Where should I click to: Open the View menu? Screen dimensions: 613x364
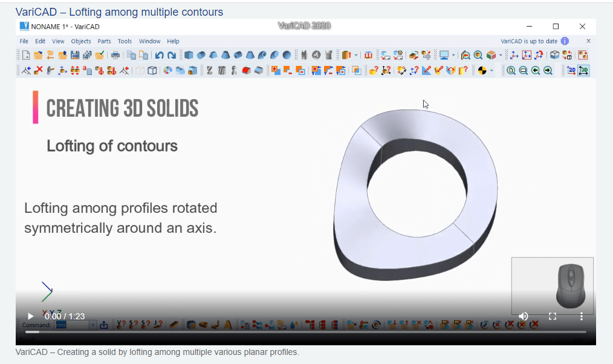pyautogui.click(x=58, y=41)
